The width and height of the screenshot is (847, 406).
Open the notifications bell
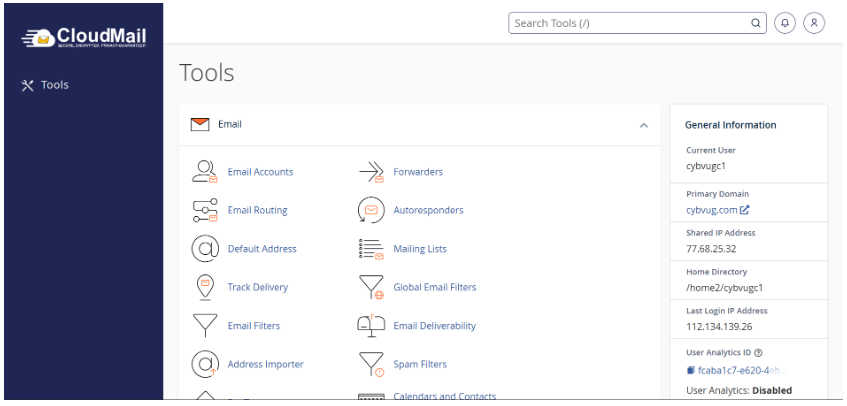[785, 23]
